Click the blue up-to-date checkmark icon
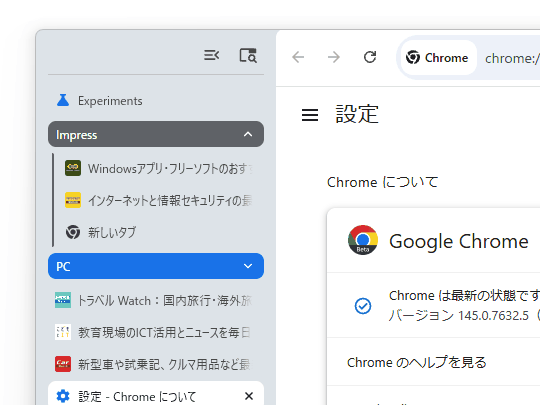Screen dimensions: 540x405 [x=363, y=306]
